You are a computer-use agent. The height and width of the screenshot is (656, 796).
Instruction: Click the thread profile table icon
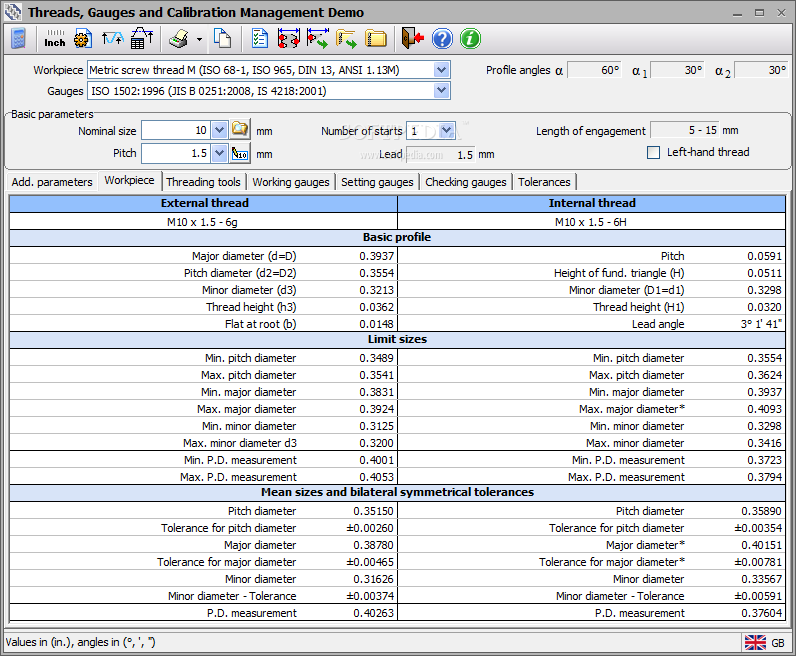tap(142, 39)
